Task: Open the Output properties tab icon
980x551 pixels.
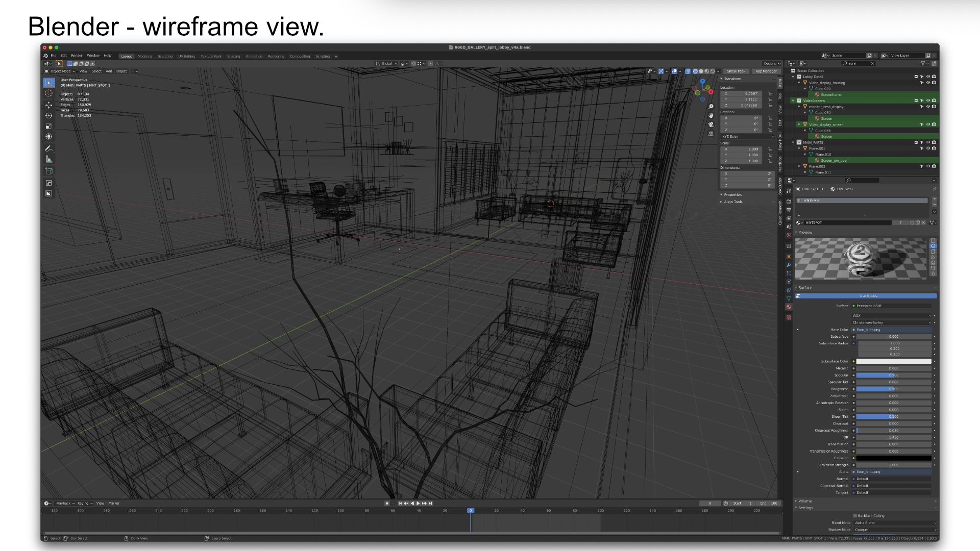Action: [x=789, y=210]
